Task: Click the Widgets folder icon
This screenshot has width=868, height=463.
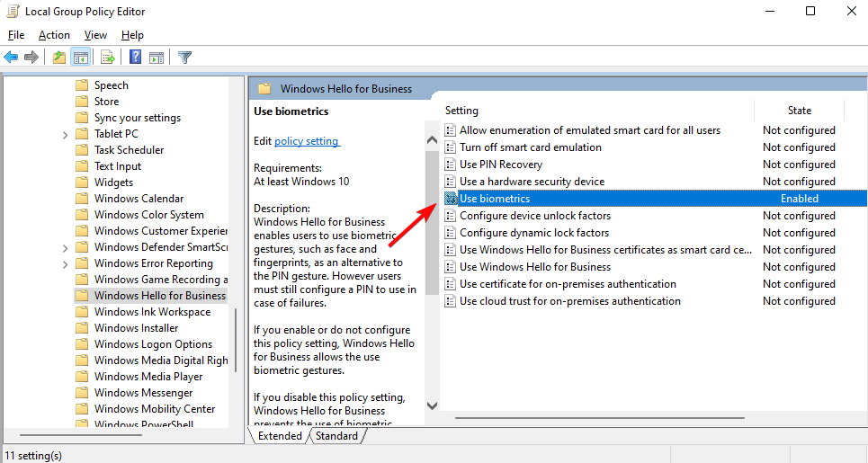Action: click(82, 182)
